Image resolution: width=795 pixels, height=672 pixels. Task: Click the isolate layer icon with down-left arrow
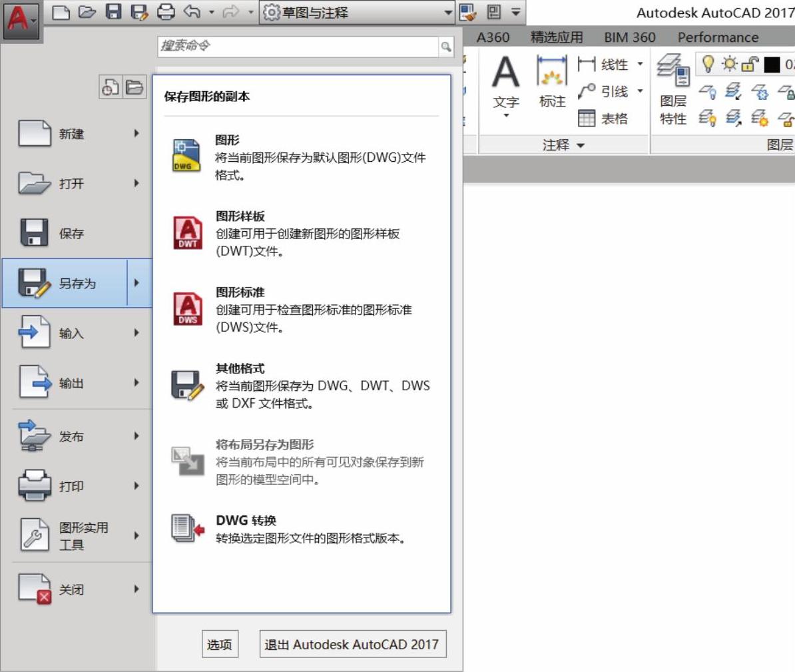(734, 92)
